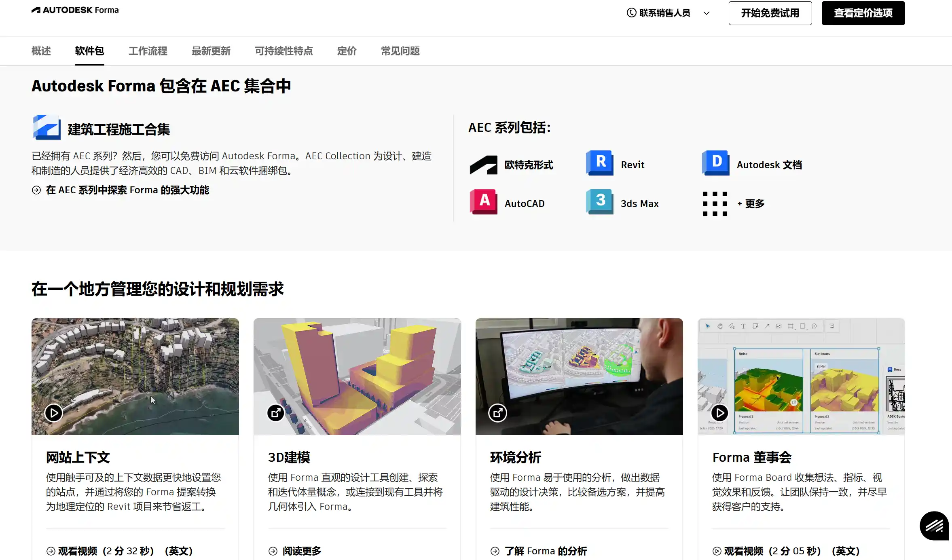Switch to the 定价 tab

point(347,51)
